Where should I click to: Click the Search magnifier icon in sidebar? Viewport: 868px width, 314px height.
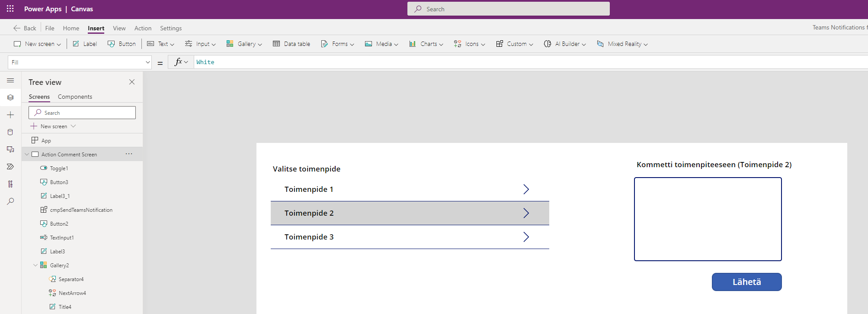(10, 201)
